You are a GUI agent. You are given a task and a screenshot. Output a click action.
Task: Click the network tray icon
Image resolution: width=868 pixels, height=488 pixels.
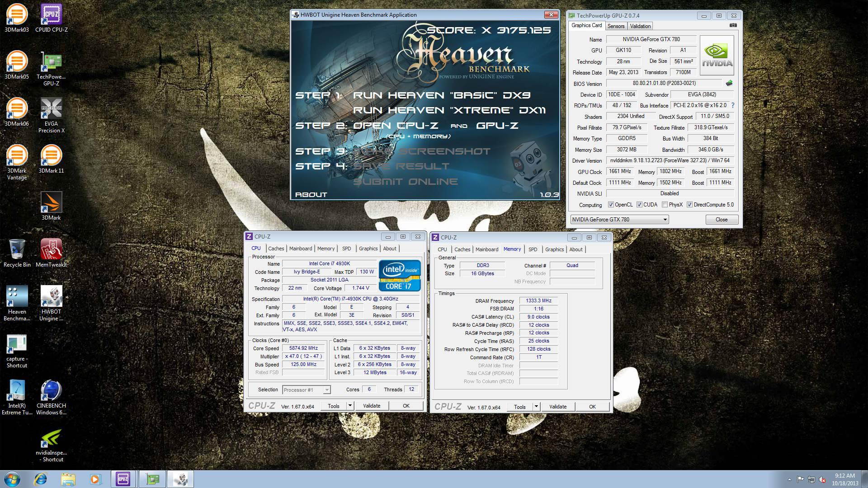pyautogui.click(x=811, y=479)
